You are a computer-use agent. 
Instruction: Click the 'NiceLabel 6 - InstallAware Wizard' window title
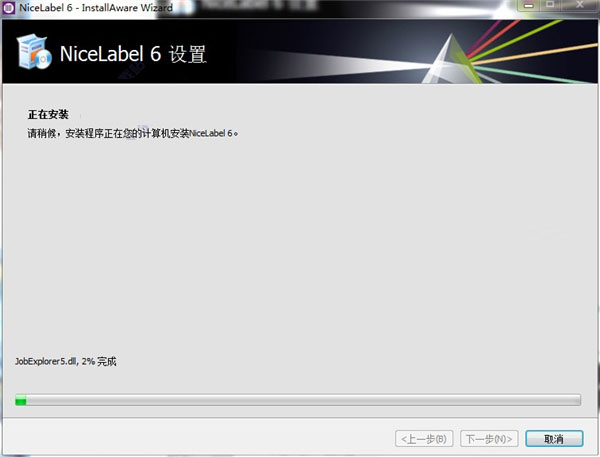coord(96,8)
